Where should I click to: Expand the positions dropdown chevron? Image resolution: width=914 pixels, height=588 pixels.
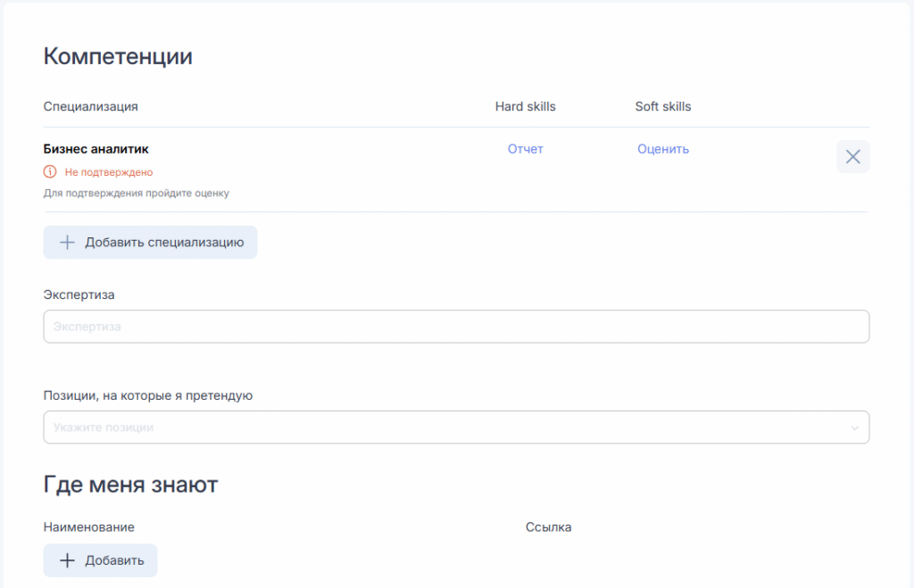coord(854,428)
